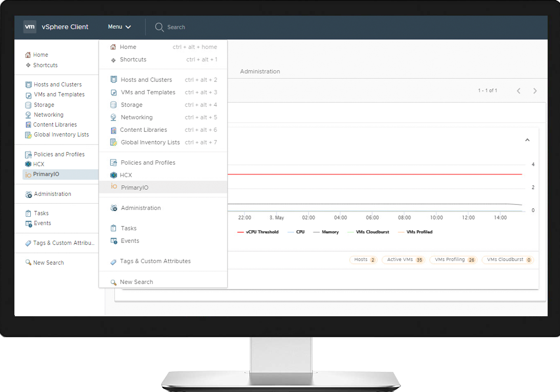
Task: Click the vm logo in header
Action: click(x=30, y=27)
